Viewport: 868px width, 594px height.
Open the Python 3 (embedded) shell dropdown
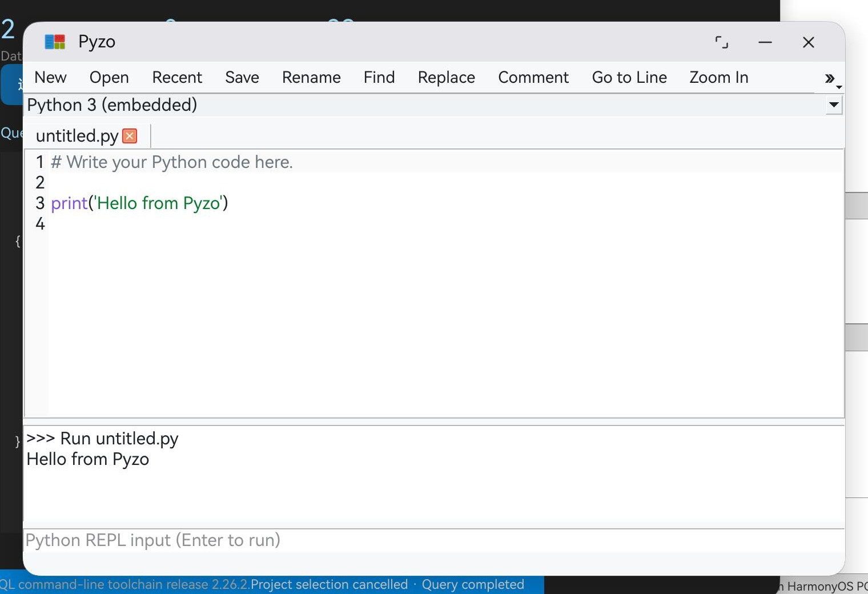[x=834, y=105]
